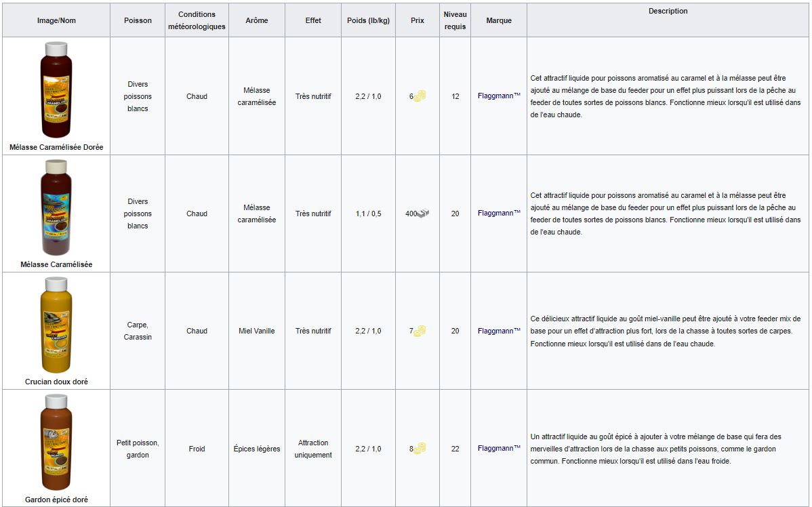
Task: Click the Image/Nom column header
Action: click(56, 20)
